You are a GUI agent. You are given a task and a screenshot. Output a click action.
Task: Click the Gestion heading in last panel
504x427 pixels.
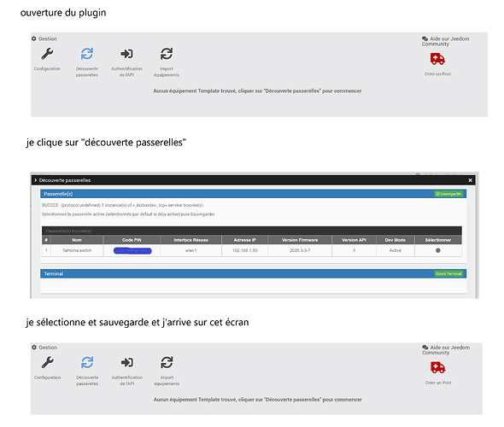tap(44, 348)
